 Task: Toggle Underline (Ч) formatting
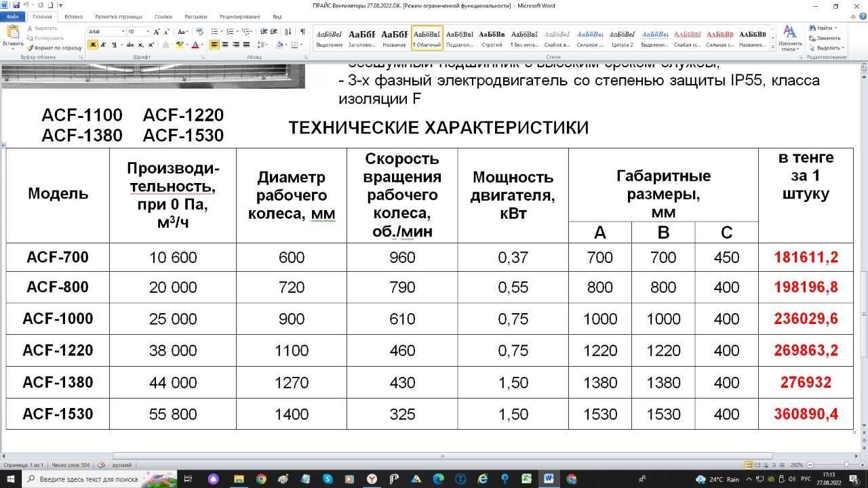tap(113, 45)
